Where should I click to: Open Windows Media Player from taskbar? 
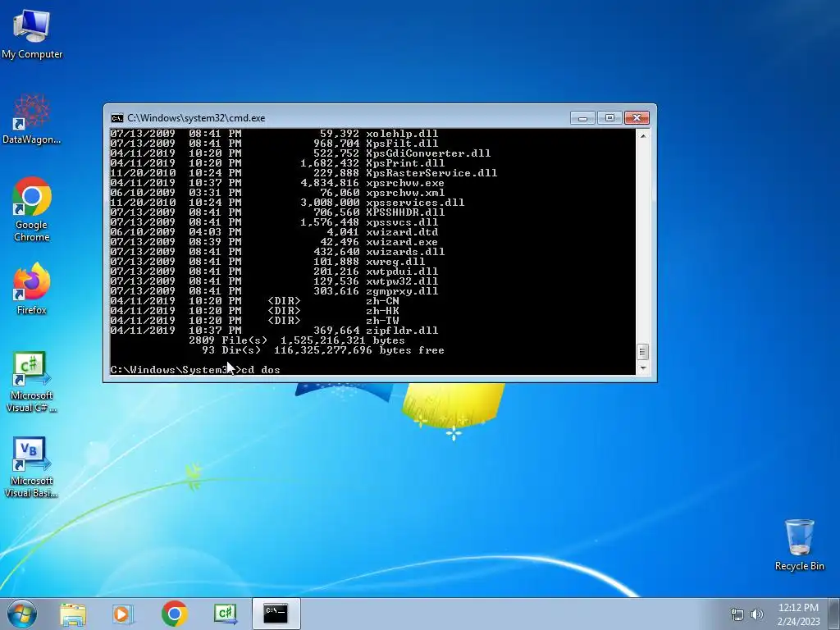[123, 614]
